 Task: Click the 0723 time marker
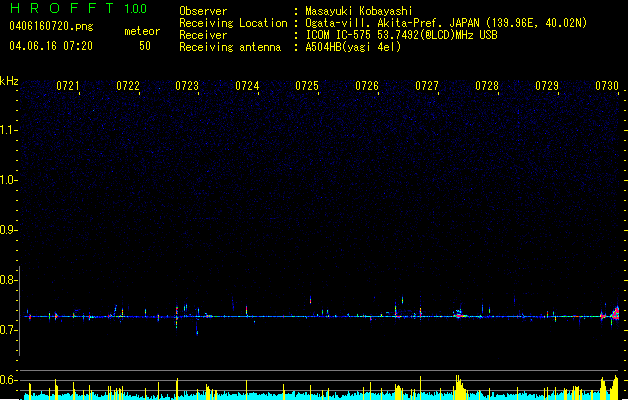tap(187, 86)
